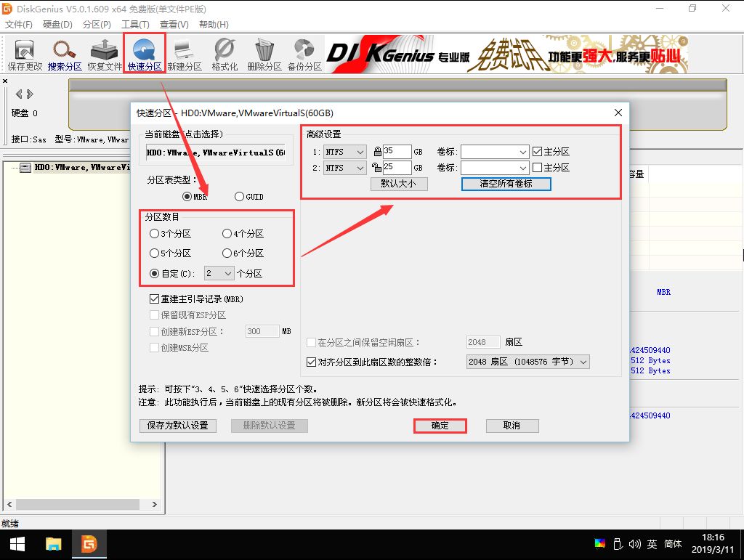The width and height of the screenshot is (744, 560).
Task: Click the 简体 IME indicator
Action: click(673, 544)
